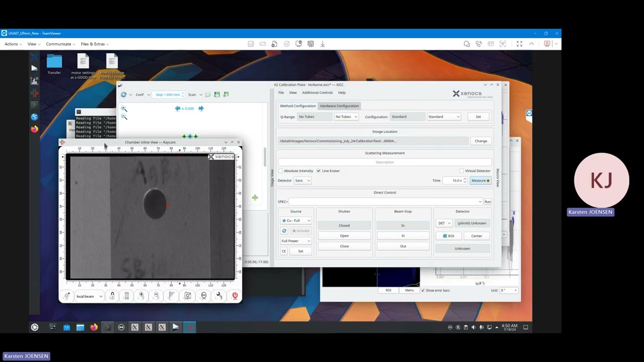
Task: Click the Set button in Configuration row
Action: click(x=478, y=117)
